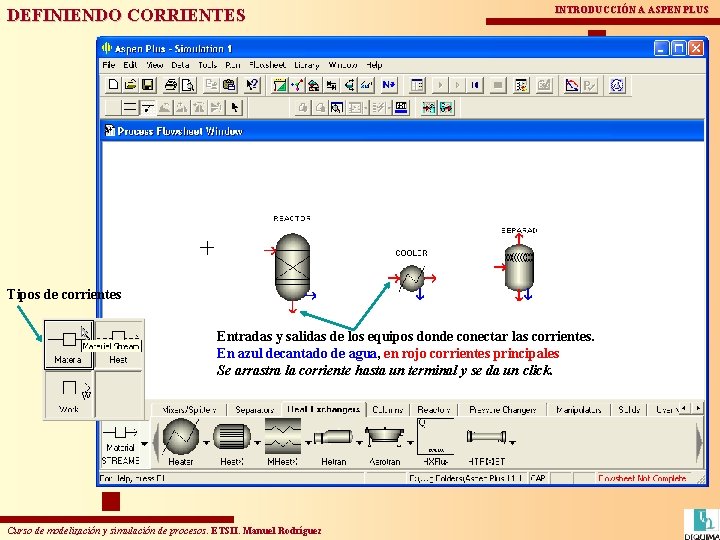Click the Print Preview icon
Image resolution: width=720 pixels, height=540 pixels.
click(x=188, y=85)
